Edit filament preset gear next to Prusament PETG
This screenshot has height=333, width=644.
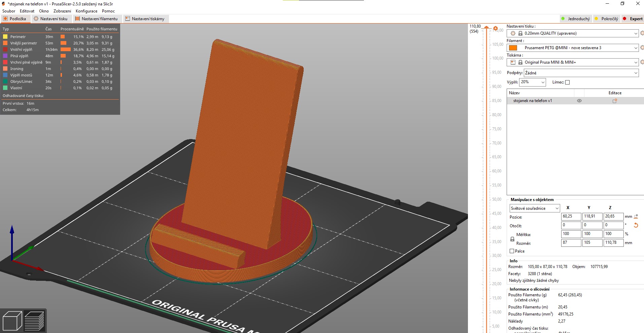642,48
